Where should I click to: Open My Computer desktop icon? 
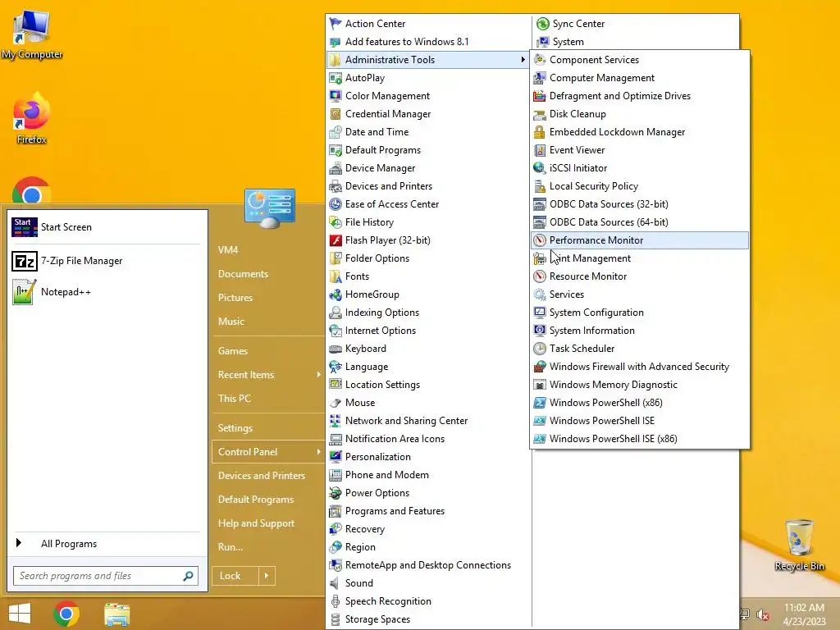click(32, 34)
